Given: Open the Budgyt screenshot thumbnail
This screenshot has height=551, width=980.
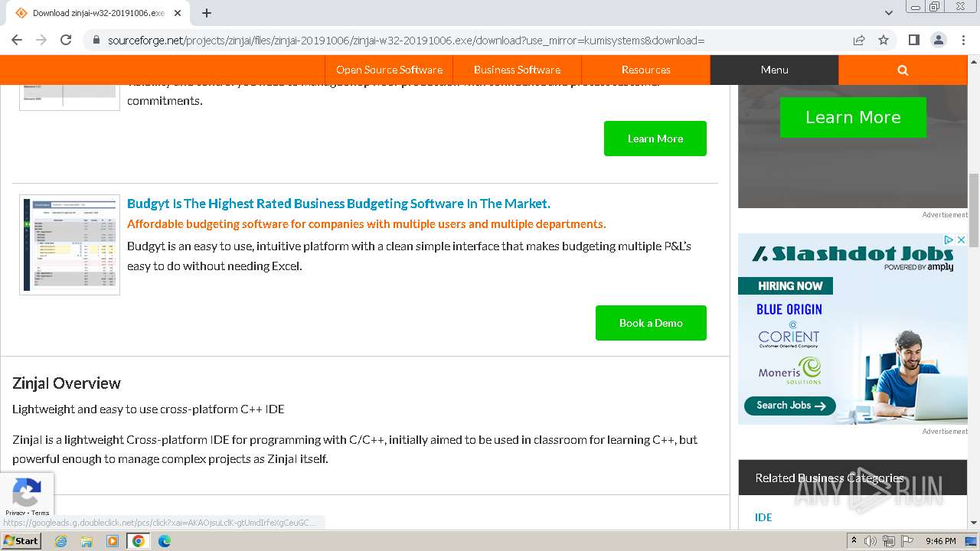Looking at the screenshot, I should click(x=70, y=245).
